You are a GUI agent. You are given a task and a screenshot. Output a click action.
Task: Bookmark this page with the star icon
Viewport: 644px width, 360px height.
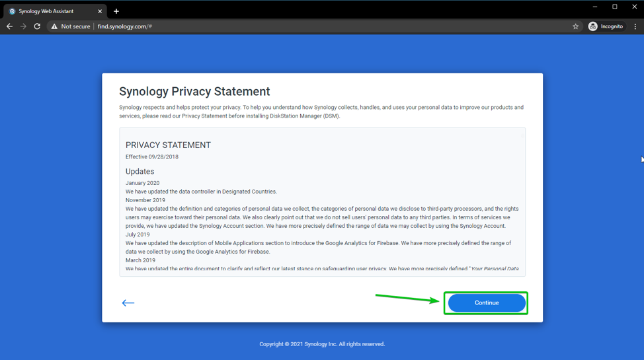575,26
